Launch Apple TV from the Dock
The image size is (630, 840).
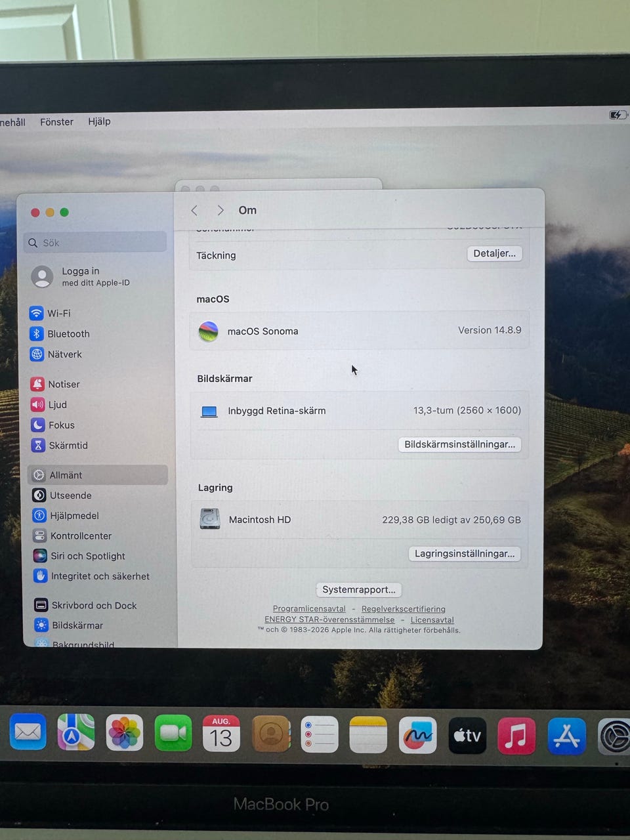(467, 736)
